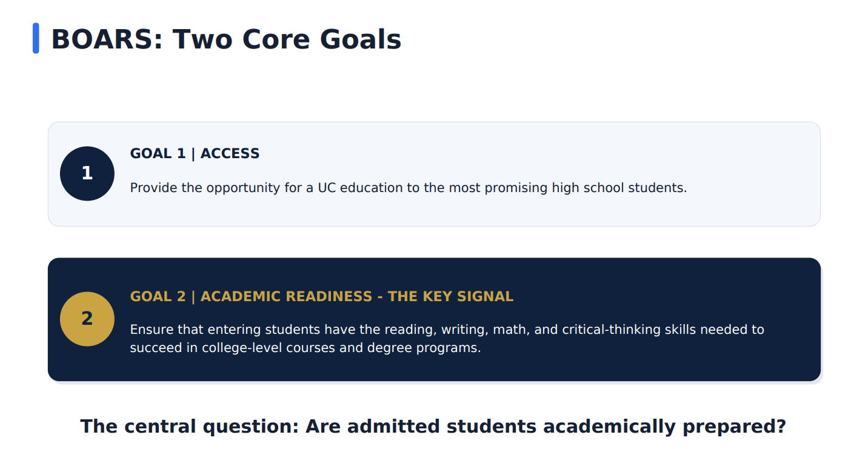Click the blue accent bar beside the title
The height and width of the screenshot is (449, 868).
coord(36,38)
